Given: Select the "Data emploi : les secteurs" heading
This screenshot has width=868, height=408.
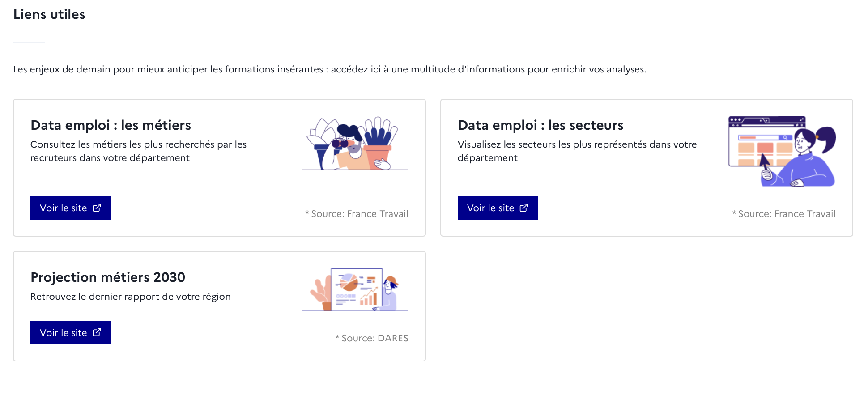Looking at the screenshot, I should click(540, 125).
